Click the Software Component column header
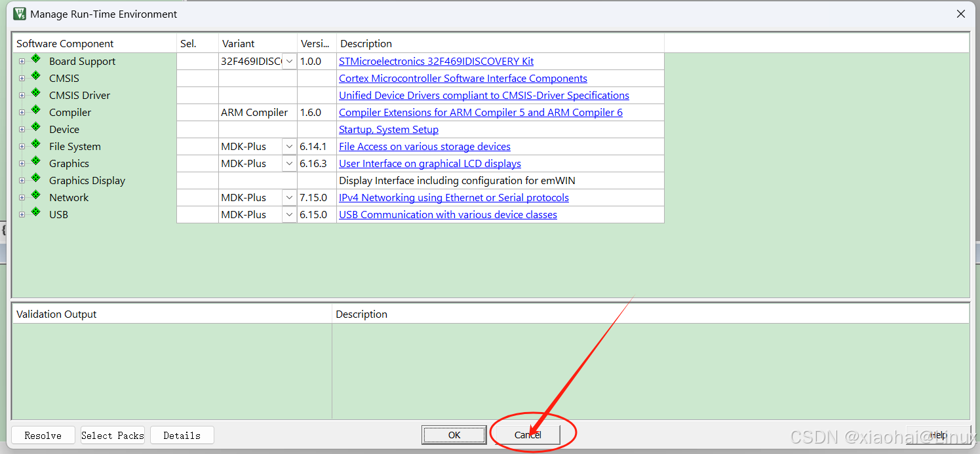Viewport: 980px width, 454px height. tap(94, 44)
